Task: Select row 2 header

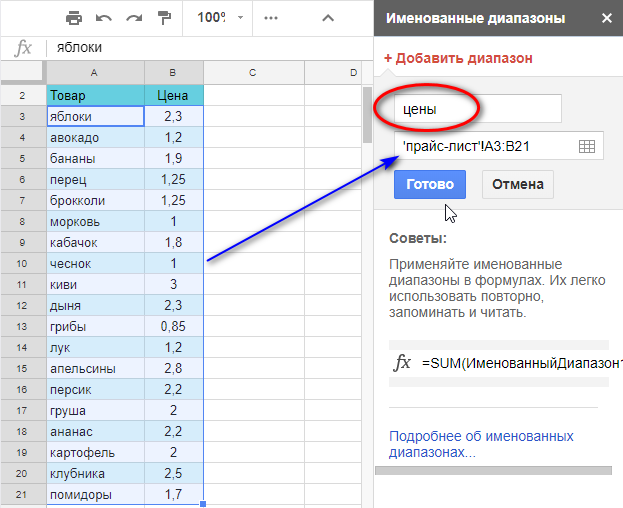Action: 23,95
